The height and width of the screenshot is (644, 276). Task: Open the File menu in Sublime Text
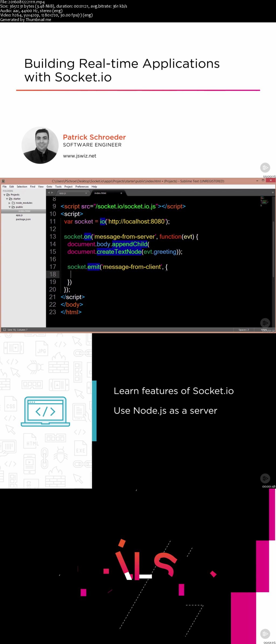click(5, 186)
